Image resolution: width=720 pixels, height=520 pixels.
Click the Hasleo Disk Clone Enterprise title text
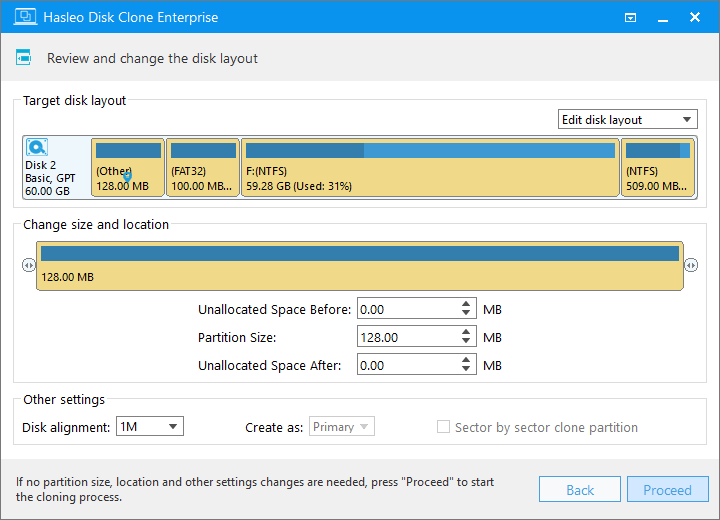pos(130,17)
